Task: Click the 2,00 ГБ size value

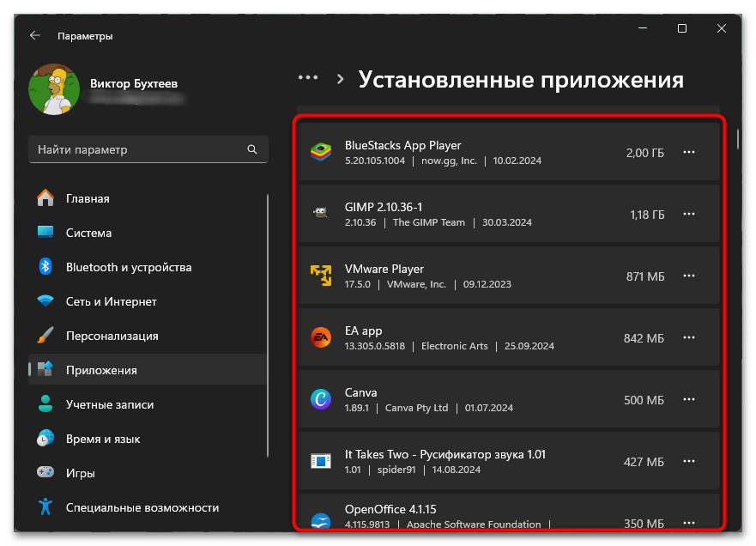Action: 645,153
